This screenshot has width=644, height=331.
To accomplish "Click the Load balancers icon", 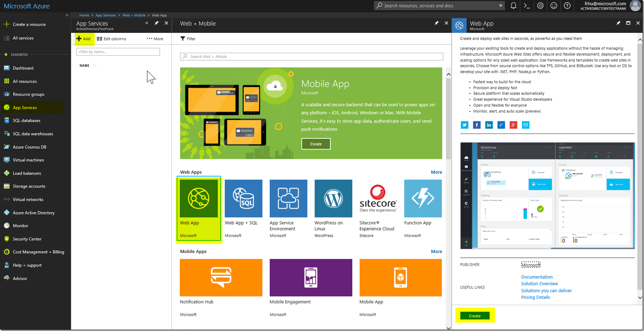I will (6, 173).
